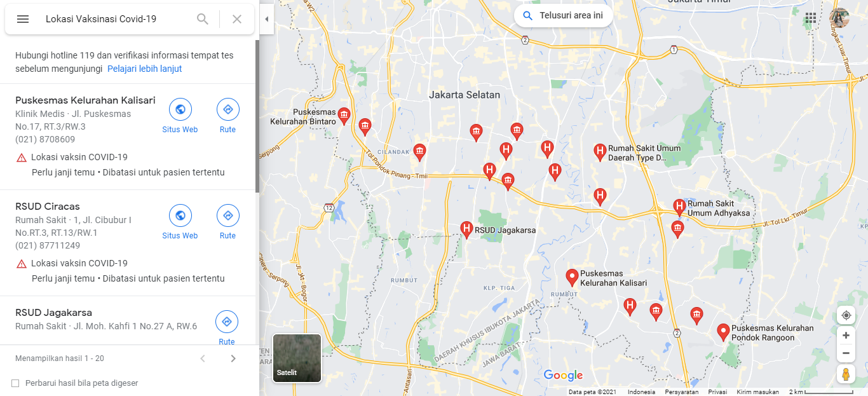Show your location on the map

click(846, 315)
